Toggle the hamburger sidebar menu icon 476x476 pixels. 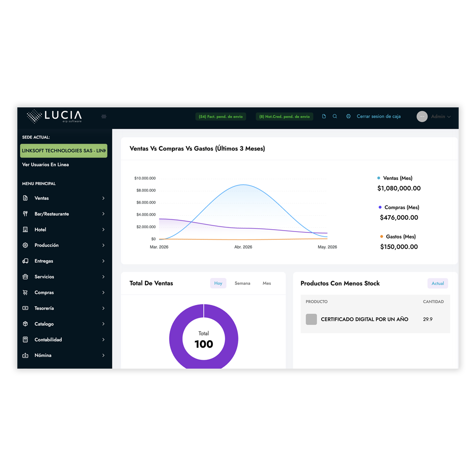coord(104,117)
